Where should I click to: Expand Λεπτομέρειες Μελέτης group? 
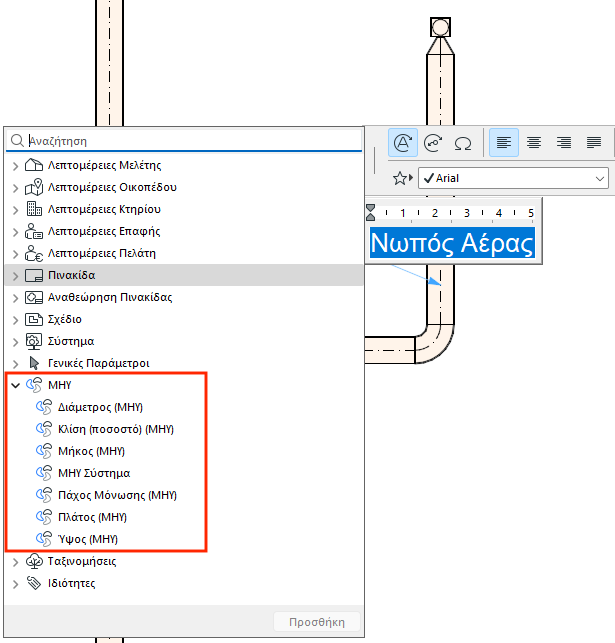coord(16,166)
